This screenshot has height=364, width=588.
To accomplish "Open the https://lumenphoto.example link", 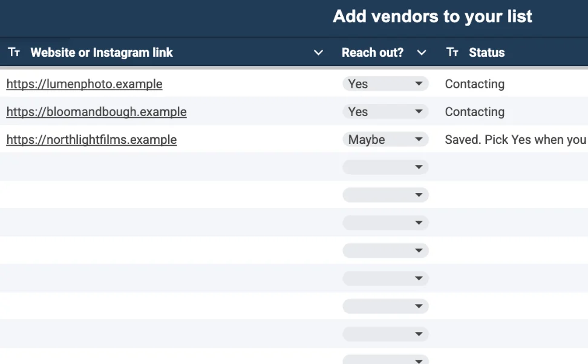I will click(x=84, y=84).
